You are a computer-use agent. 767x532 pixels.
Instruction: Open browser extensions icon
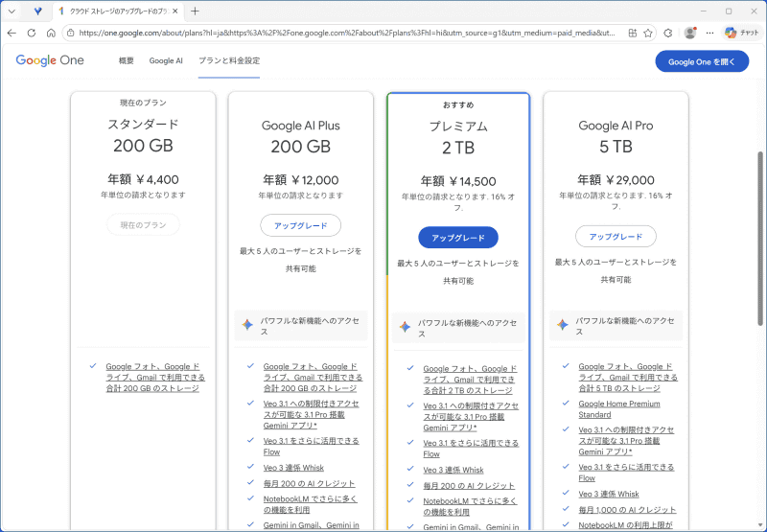click(x=667, y=33)
